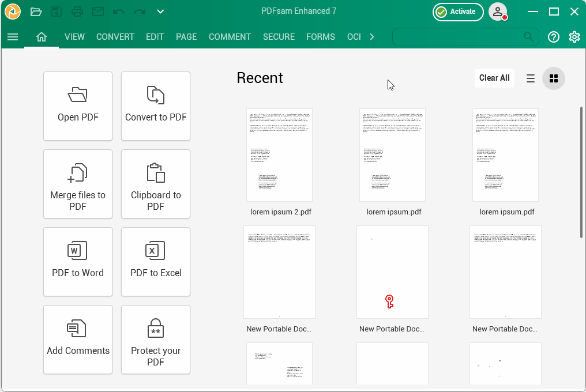The image size is (586, 392).
Task: Click the search magnifier icon
Action: tap(528, 37)
